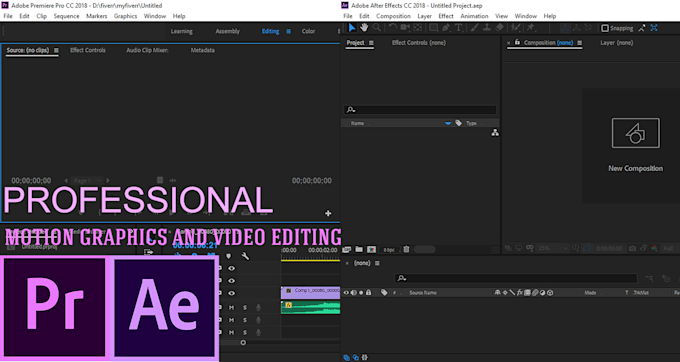Create a new folder in After Effects Project panel
Screen dimensions: 680x362
359,249
